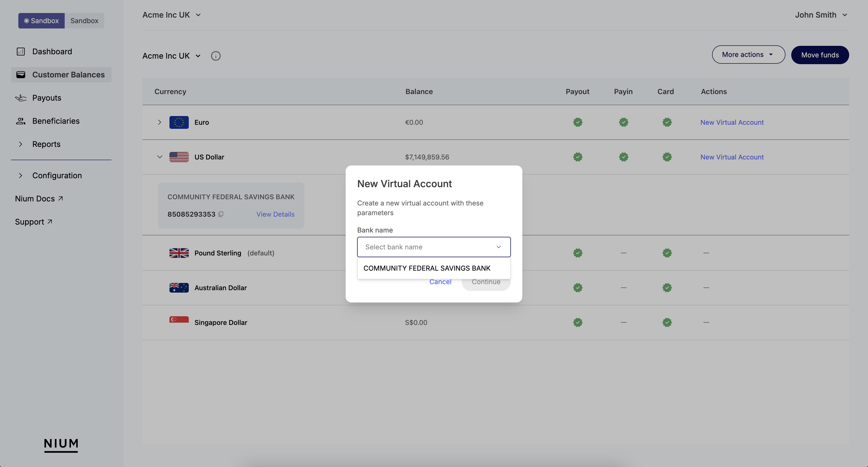Expand Configuration in the sidebar

tap(21, 175)
